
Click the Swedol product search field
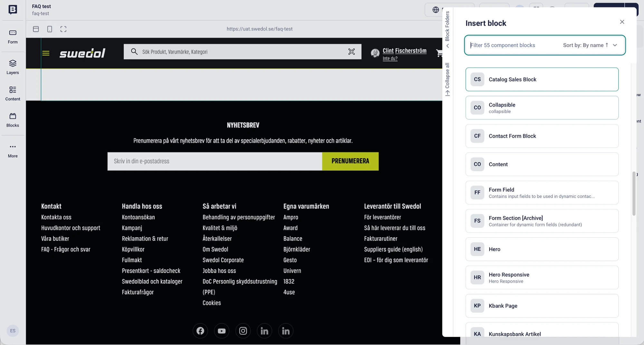[x=242, y=52]
